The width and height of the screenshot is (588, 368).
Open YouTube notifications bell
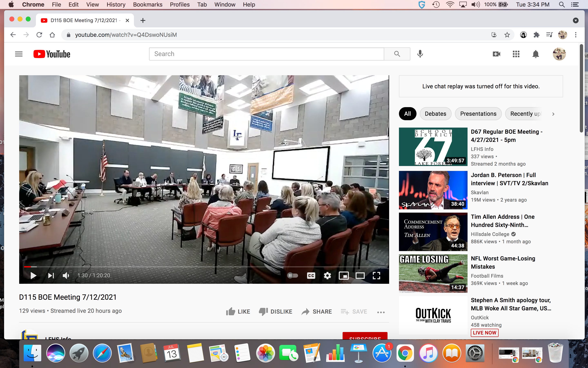click(536, 54)
